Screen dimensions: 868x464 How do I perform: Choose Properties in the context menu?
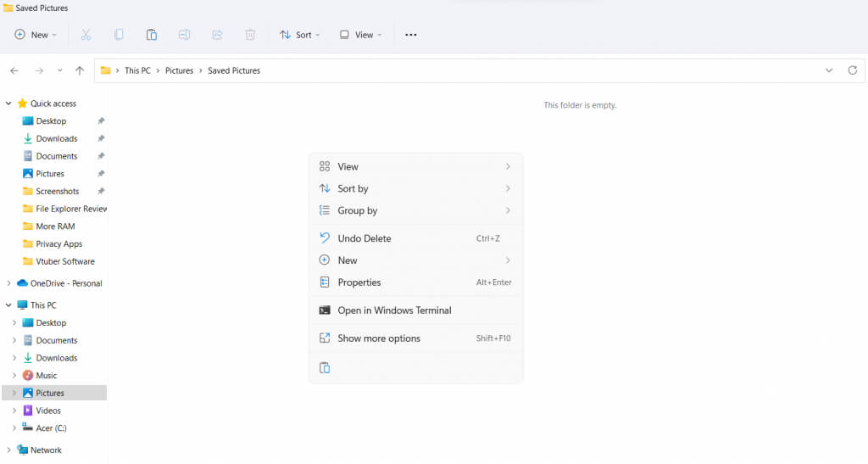359,282
